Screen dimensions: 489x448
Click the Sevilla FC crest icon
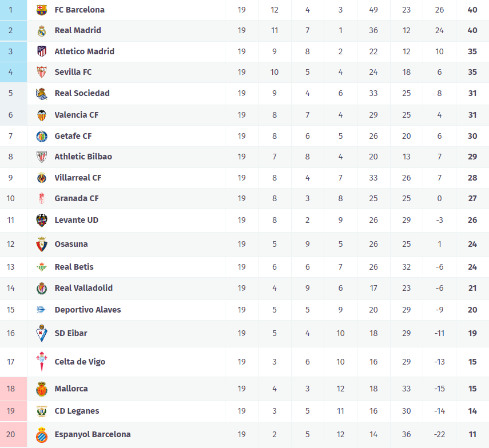point(42,72)
